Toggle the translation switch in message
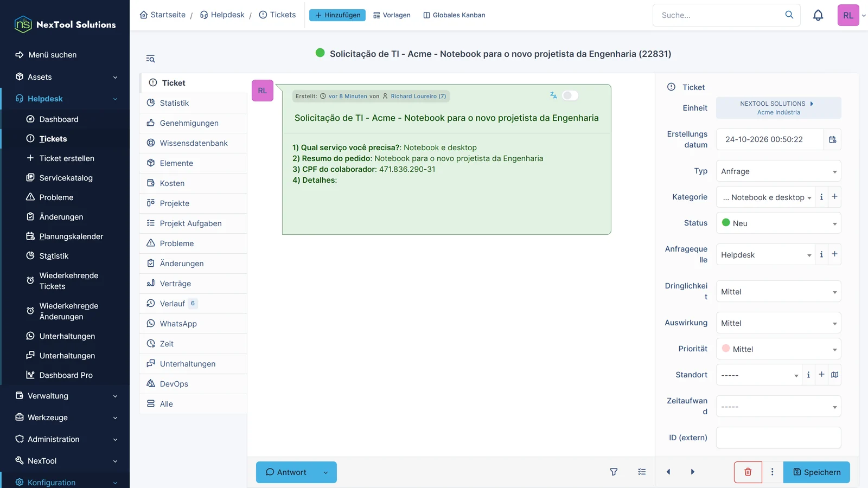The width and height of the screenshot is (868, 488). click(x=570, y=95)
